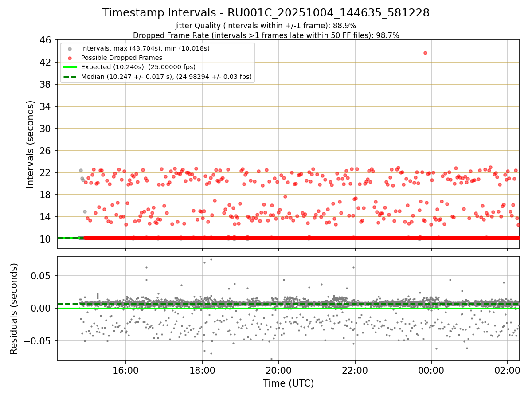The image size is (532, 399).
Task: Click legend entry 'Expected (10.240s), (25.00000 fps)'
Action: point(138,67)
